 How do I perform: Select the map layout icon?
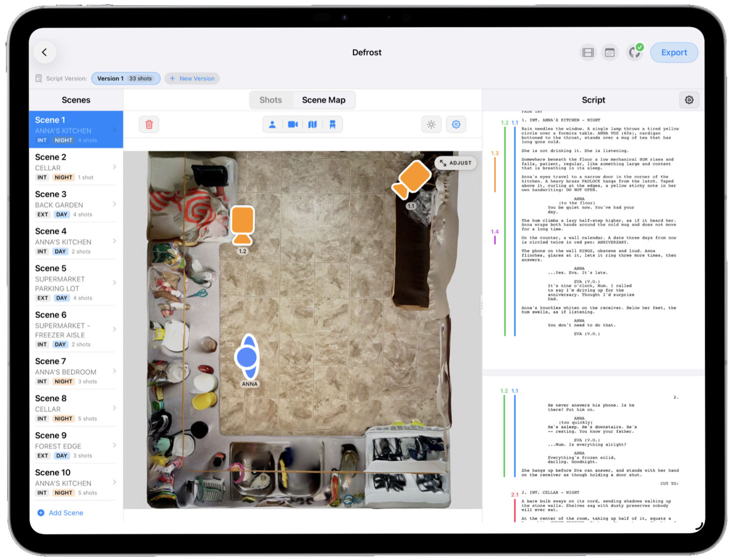click(x=313, y=125)
